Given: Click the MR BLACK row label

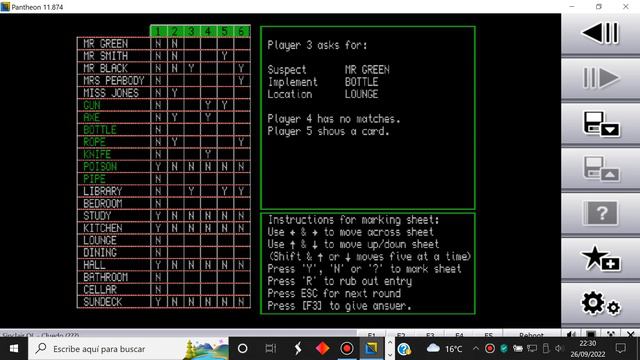Looking at the screenshot, I should pyautogui.click(x=106, y=68).
